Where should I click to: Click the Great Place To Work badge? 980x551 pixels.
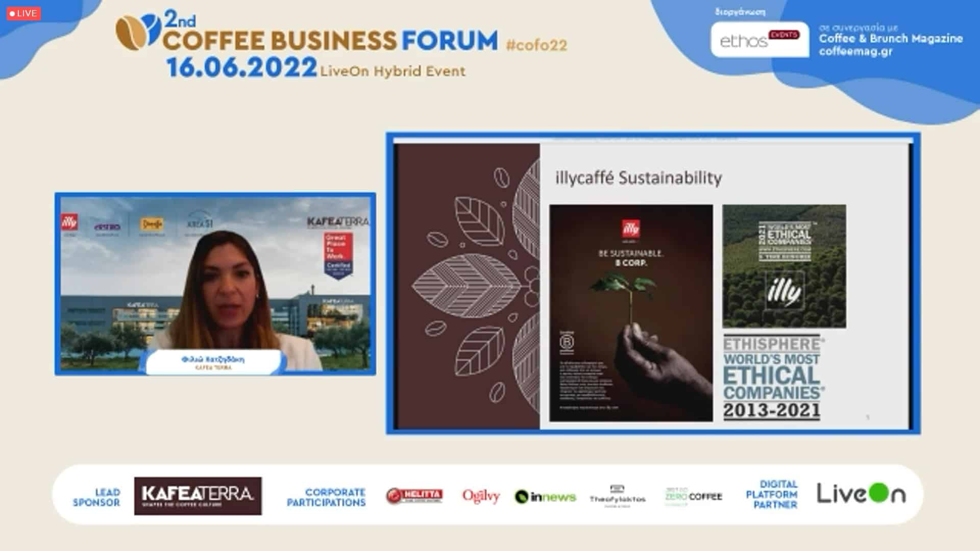pos(338,255)
